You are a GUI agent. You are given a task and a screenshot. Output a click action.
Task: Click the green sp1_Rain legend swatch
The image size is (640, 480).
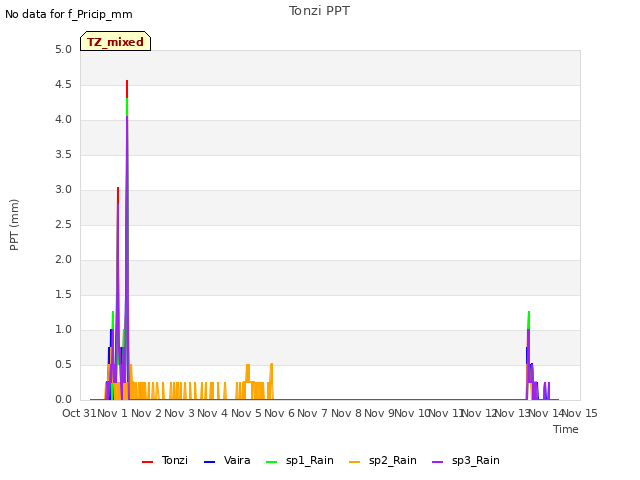point(271,462)
